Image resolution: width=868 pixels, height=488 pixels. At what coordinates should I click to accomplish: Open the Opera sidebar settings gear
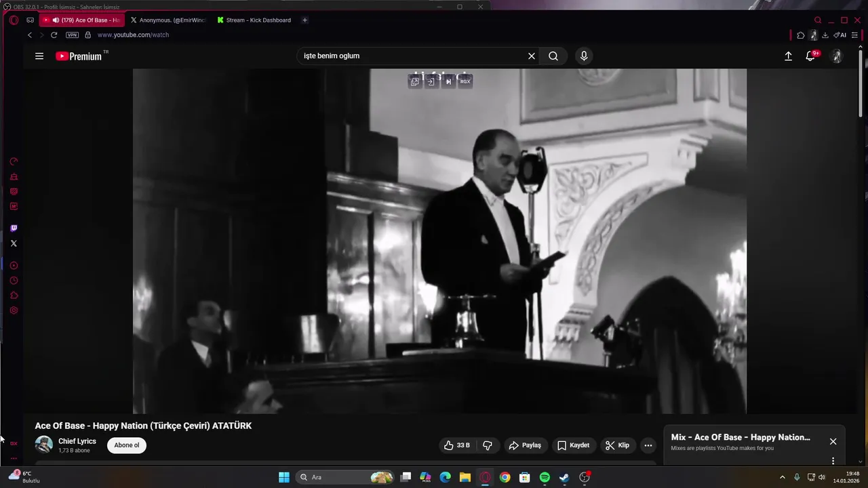[14, 310]
